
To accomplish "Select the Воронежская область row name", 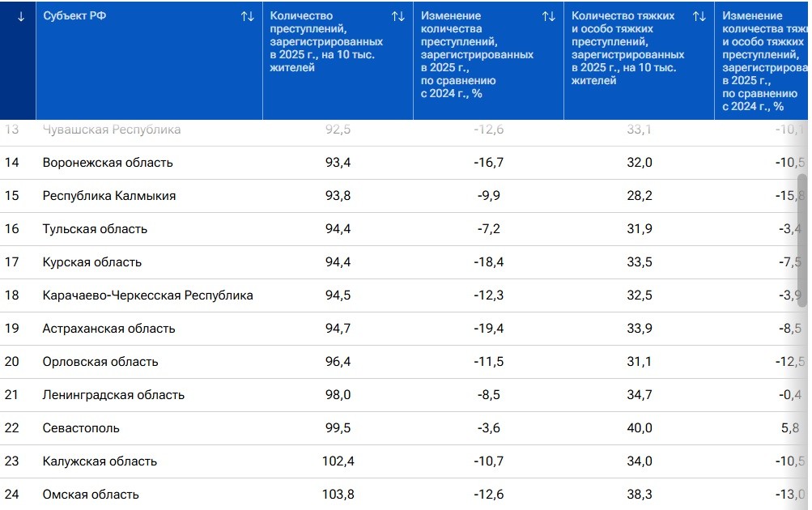I will pos(108,163).
